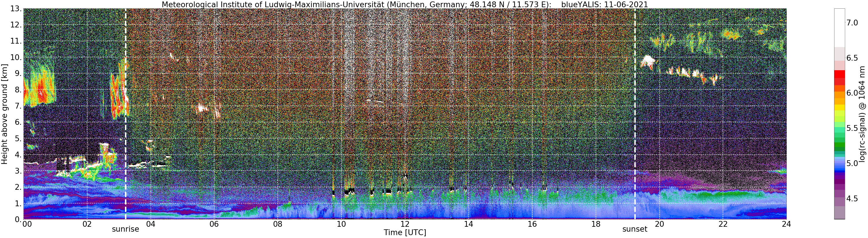Click the '16' time tick label
Image resolution: width=868 pixels, height=238 pixels.
(532, 224)
